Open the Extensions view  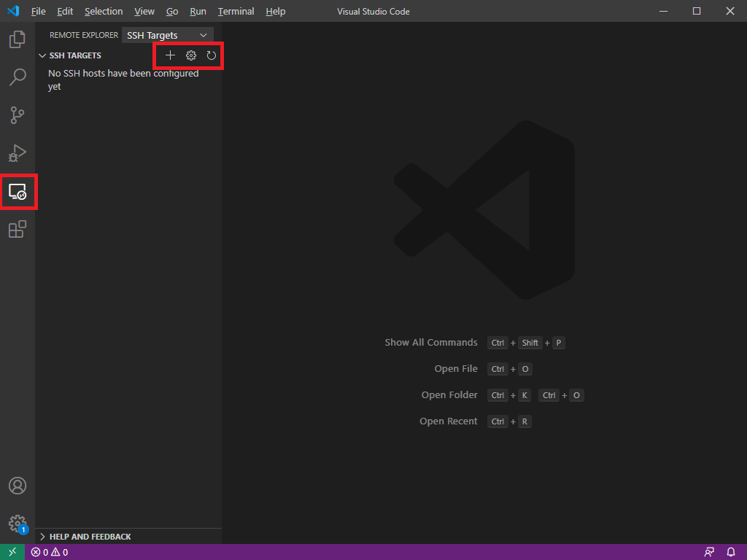18,229
